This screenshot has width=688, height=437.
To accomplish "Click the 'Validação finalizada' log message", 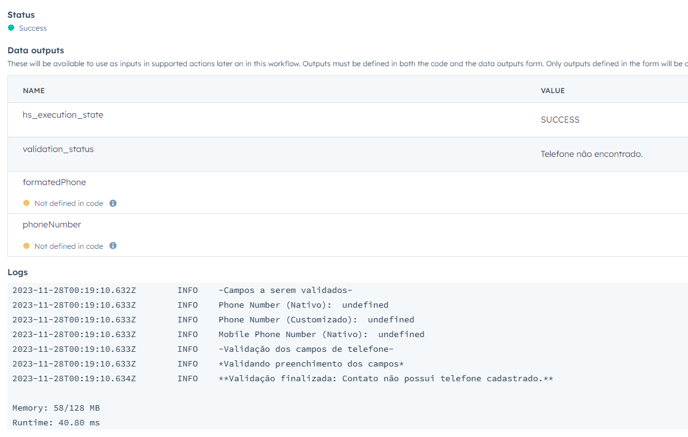I will 385,379.
